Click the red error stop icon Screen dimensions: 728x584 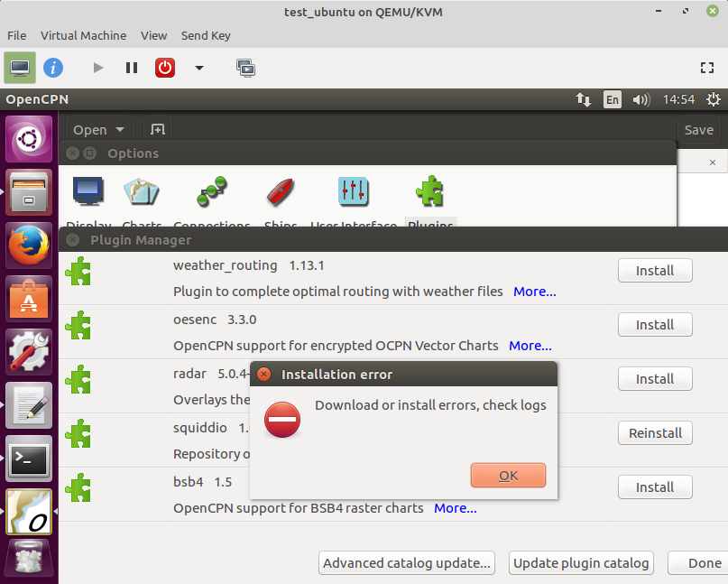click(x=282, y=420)
